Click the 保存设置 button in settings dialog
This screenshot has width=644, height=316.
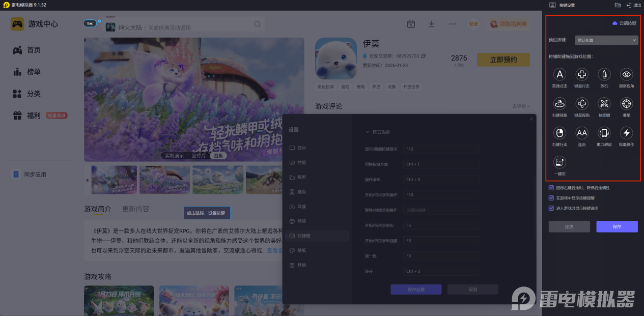click(x=416, y=289)
